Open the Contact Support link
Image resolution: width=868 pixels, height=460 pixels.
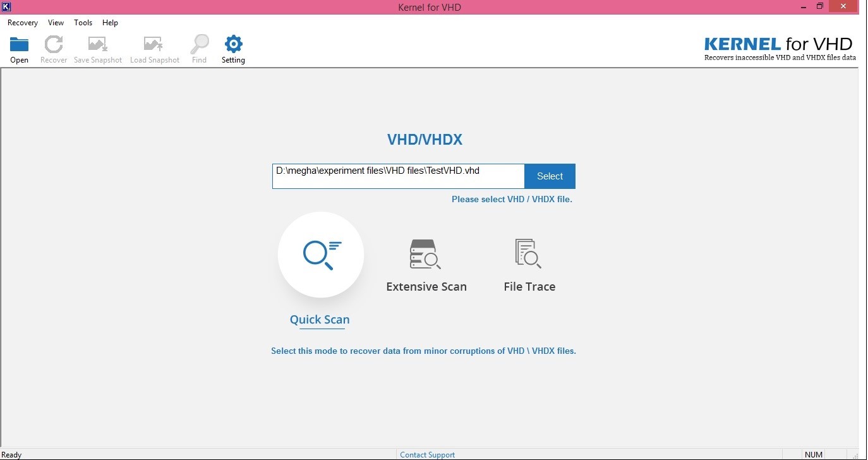pos(427,454)
